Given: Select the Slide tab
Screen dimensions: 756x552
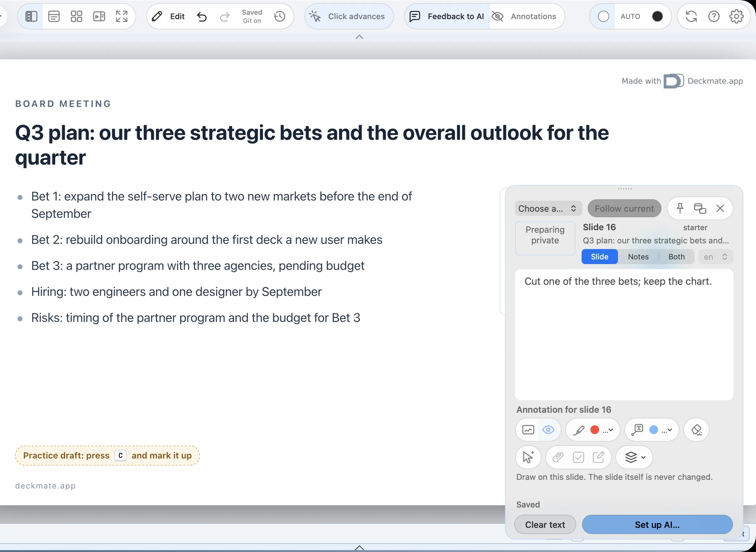Looking at the screenshot, I should 599,257.
